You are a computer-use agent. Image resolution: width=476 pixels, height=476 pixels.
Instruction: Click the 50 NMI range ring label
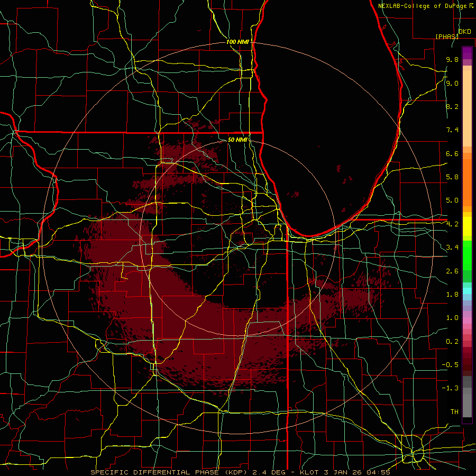[x=237, y=140]
